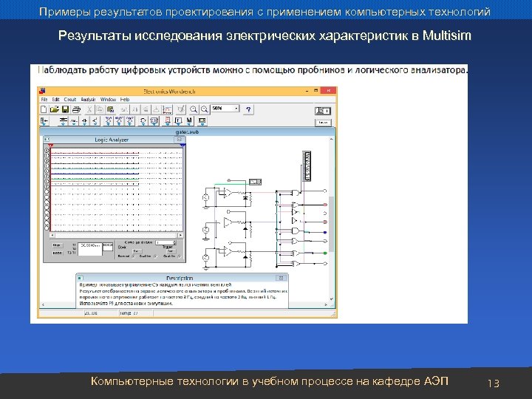This screenshot has width=532, height=399.
Task: Click the Flip Vertical icon
Action: (146, 109)
